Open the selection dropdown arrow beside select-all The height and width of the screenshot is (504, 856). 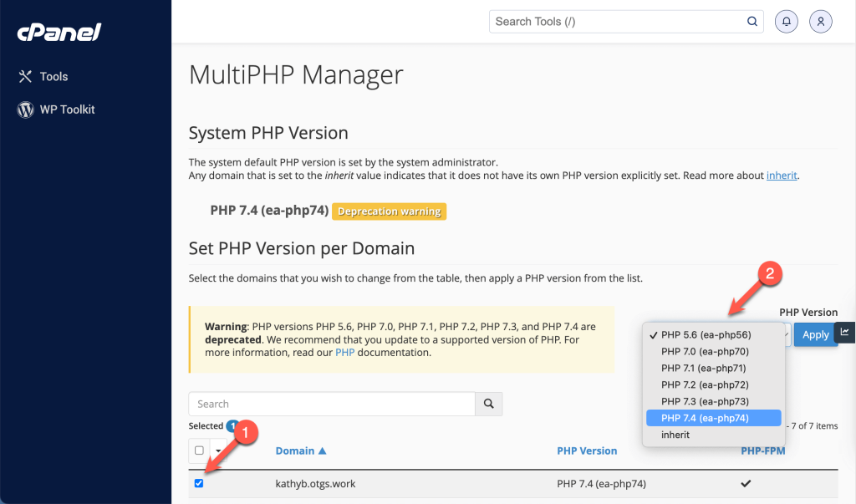216,451
